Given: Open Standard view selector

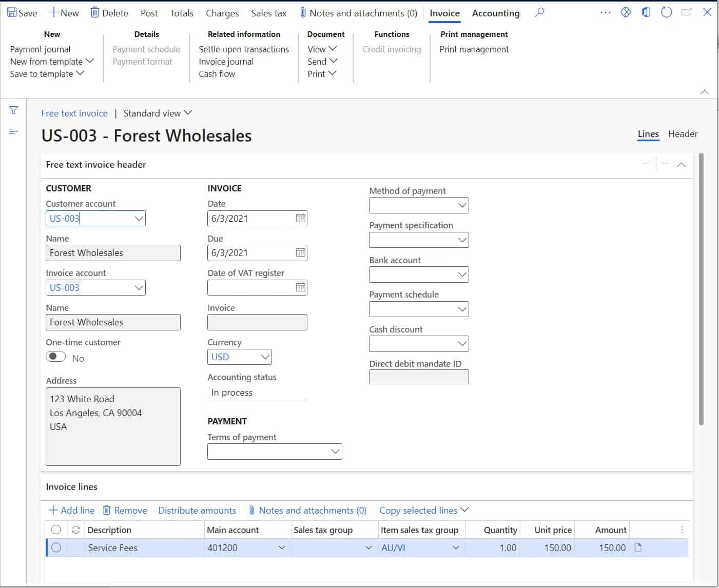Looking at the screenshot, I should (x=158, y=113).
